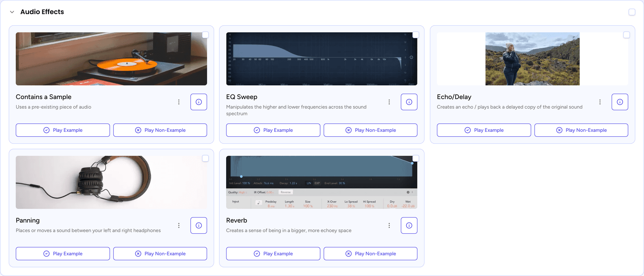The image size is (644, 276).
Task: Click the Audio Effects heading
Action: point(42,12)
